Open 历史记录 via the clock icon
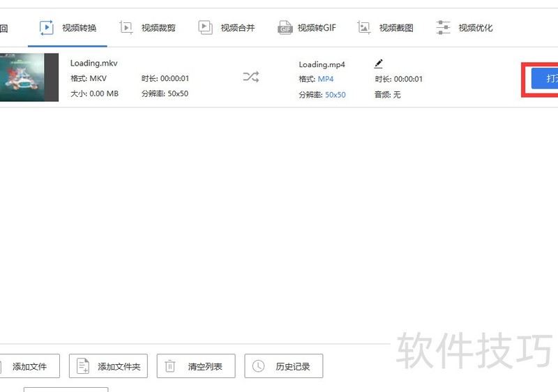558x392 pixels. (259, 366)
